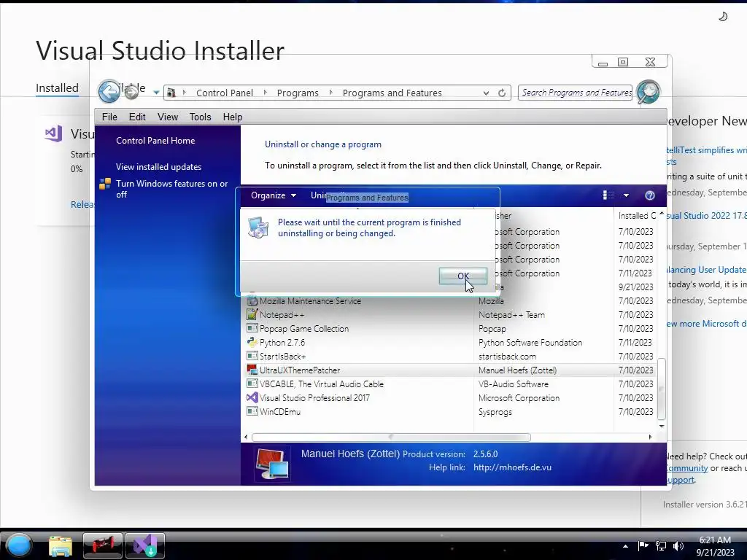Open the Edit menu
This screenshot has height=560, width=747.
[136, 117]
